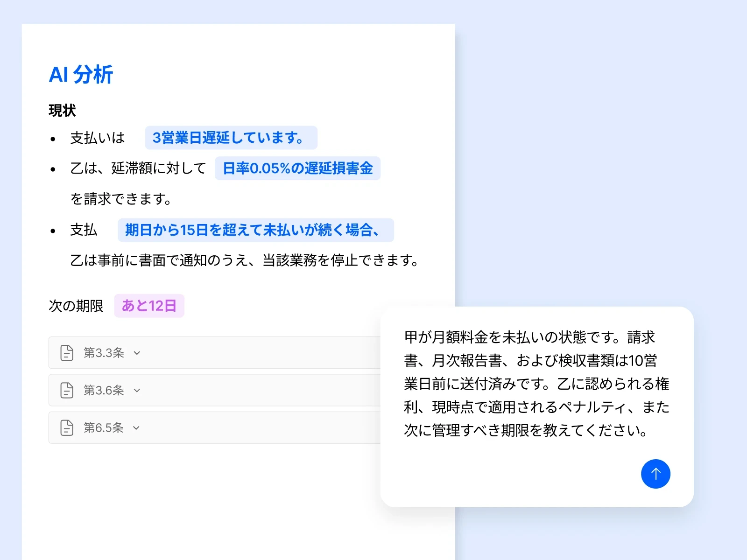Click the text 支払いは
The image size is (747, 560).
click(98, 138)
